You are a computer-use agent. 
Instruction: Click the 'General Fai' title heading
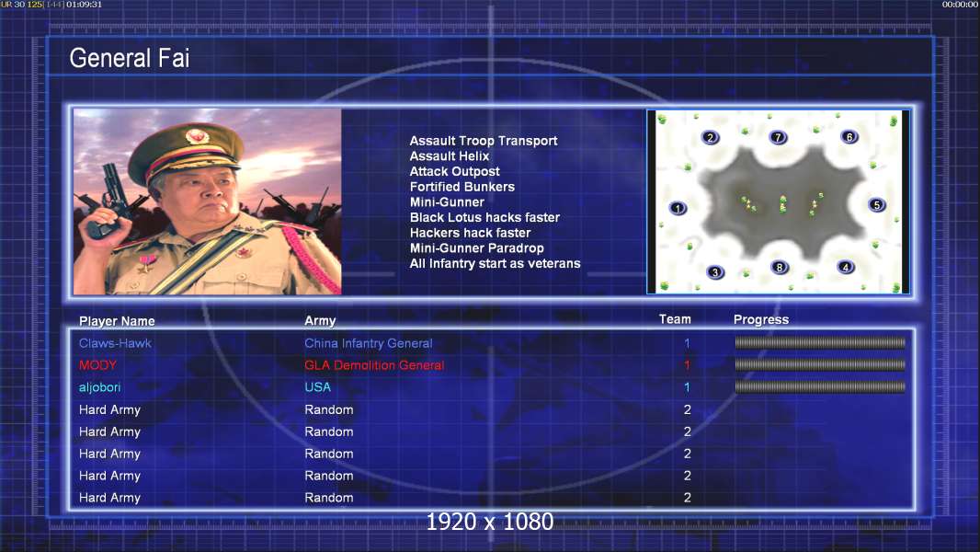(130, 58)
